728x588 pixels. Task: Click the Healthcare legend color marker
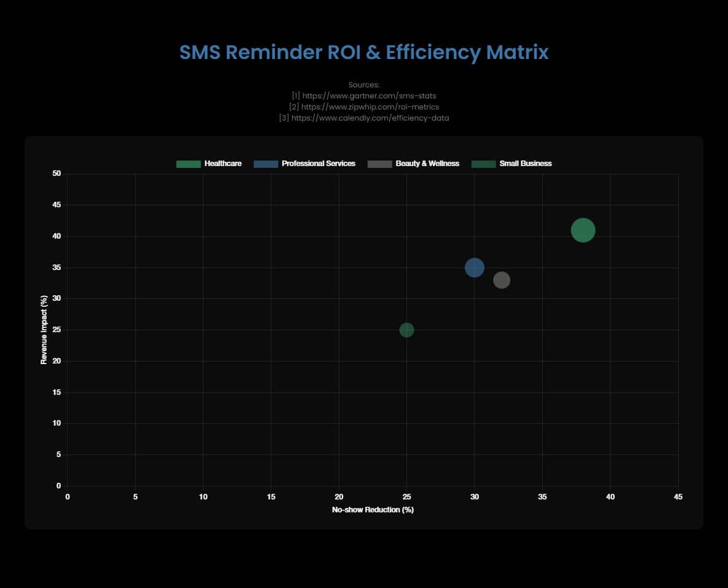click(x=188, y=164)
